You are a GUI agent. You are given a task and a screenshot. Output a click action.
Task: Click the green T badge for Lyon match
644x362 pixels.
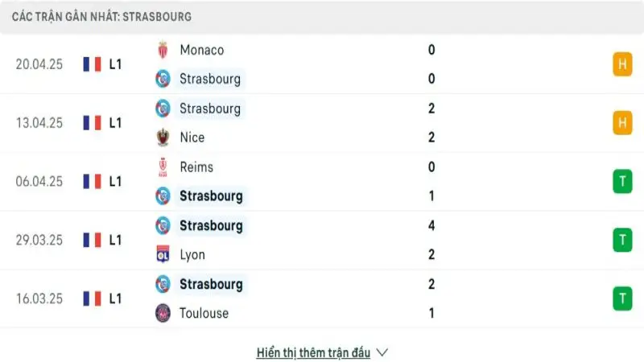[622, 240]
